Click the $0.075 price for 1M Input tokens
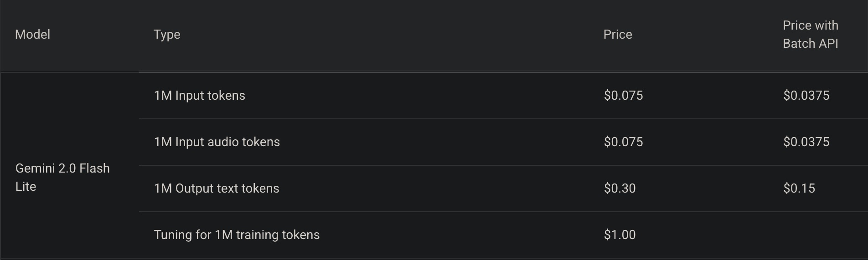The image size is (868, 260). click(623, 96)
